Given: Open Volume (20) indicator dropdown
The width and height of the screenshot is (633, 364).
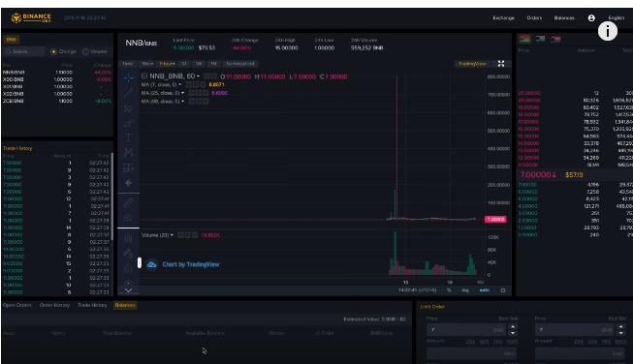Looking at the screenshot, I should click(172, 235).
